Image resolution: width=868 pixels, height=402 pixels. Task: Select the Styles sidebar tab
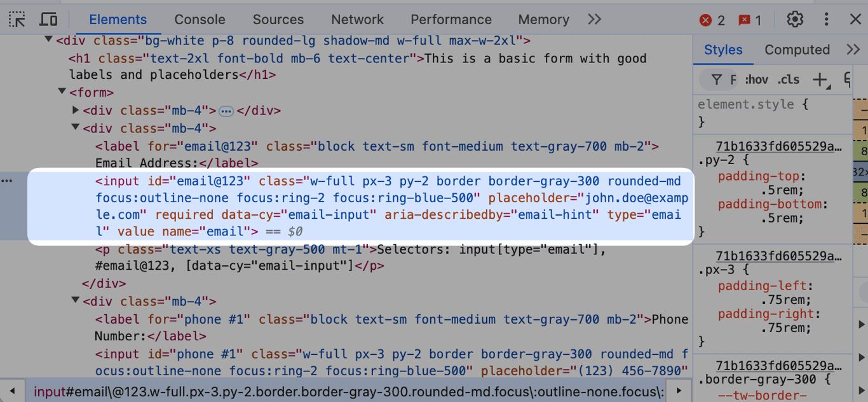(723, 50)
